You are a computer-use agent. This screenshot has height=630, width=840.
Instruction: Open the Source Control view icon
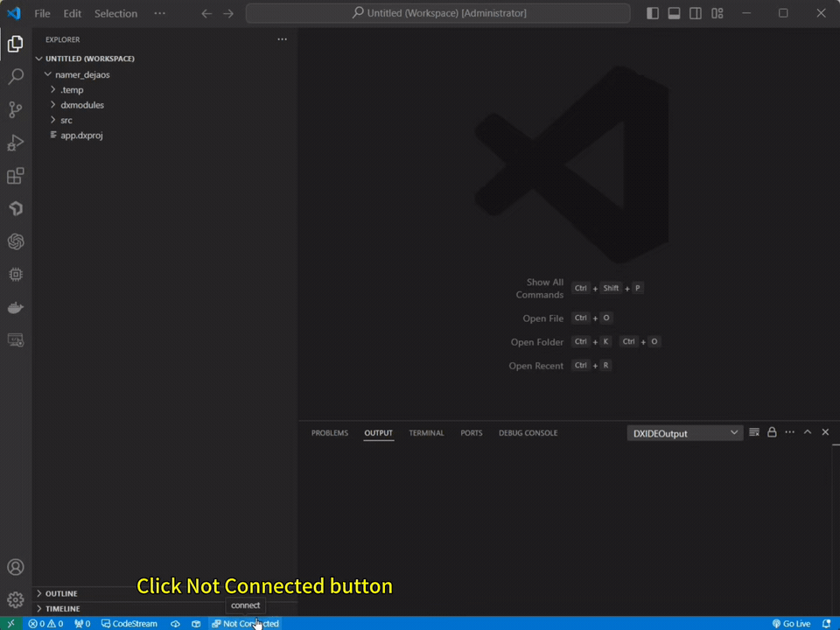(16, 110)
